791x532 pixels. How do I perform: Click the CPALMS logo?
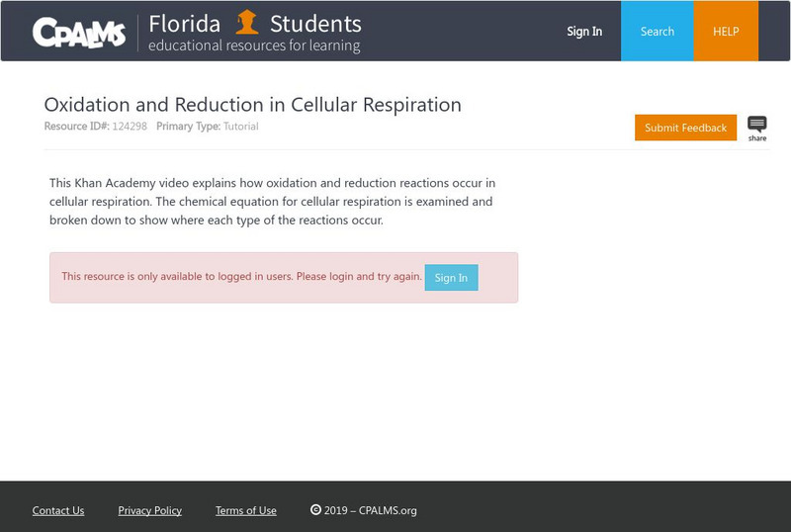[79, 33]
